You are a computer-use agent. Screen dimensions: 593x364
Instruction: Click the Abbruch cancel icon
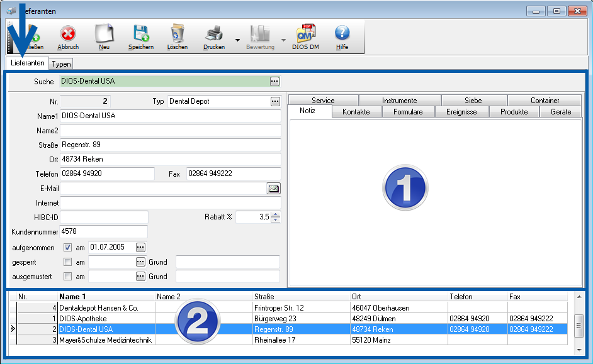(x=68, y=37)
